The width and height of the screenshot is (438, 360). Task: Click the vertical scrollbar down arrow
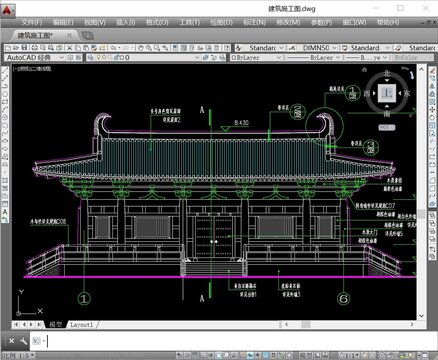[x=421, y=315]
